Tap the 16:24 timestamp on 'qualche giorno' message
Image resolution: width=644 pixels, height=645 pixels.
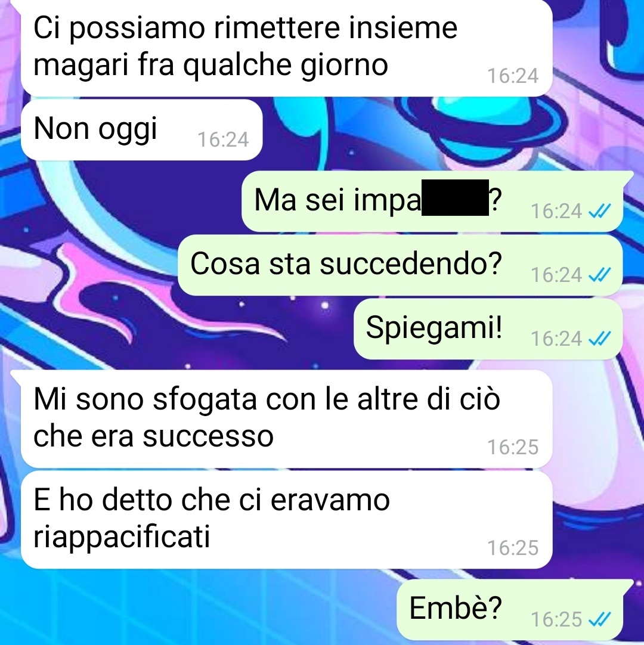tap(513, 76)
